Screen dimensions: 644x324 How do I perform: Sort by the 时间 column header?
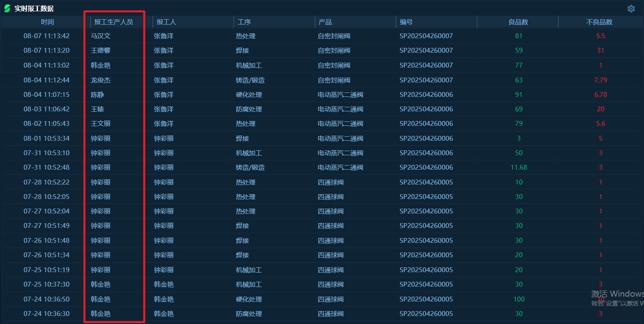tap(47, 22)
